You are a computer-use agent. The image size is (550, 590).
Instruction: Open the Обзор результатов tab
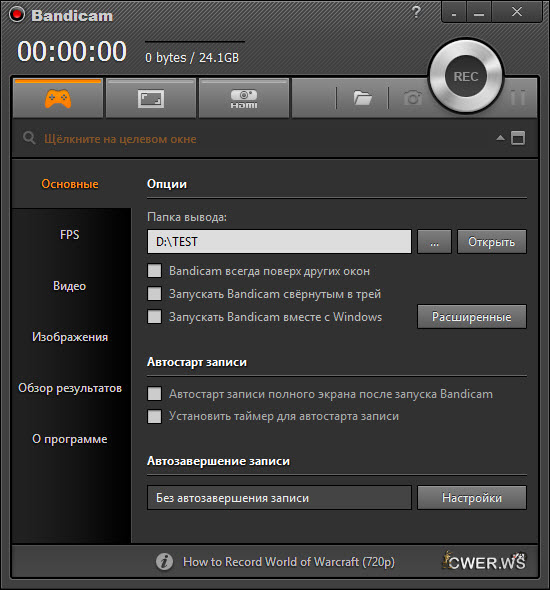coord(70,388)
